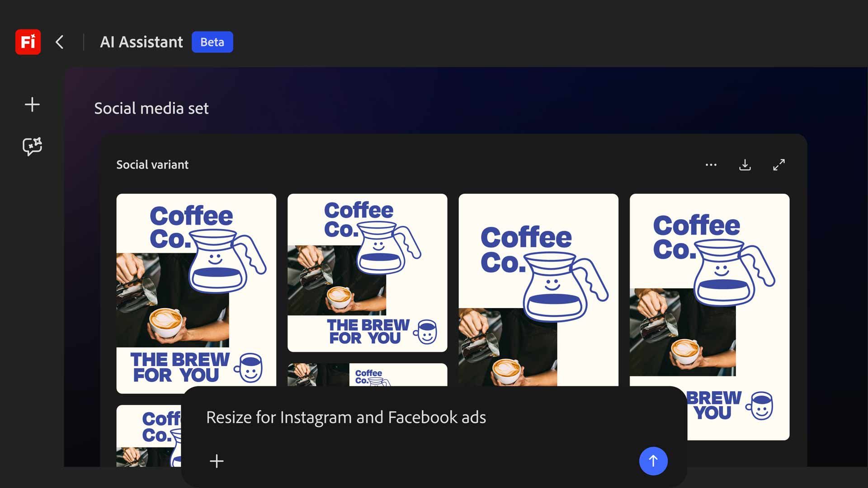Image resolution: width=868 pixels, height=488 pixels.
Task: Open the Social media set heading
Action: coord(151,108)
